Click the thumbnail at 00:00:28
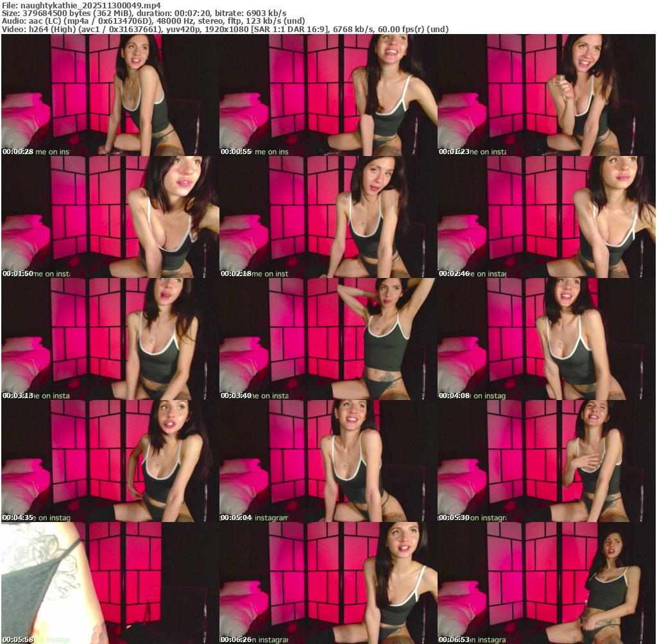 (110, 95)
